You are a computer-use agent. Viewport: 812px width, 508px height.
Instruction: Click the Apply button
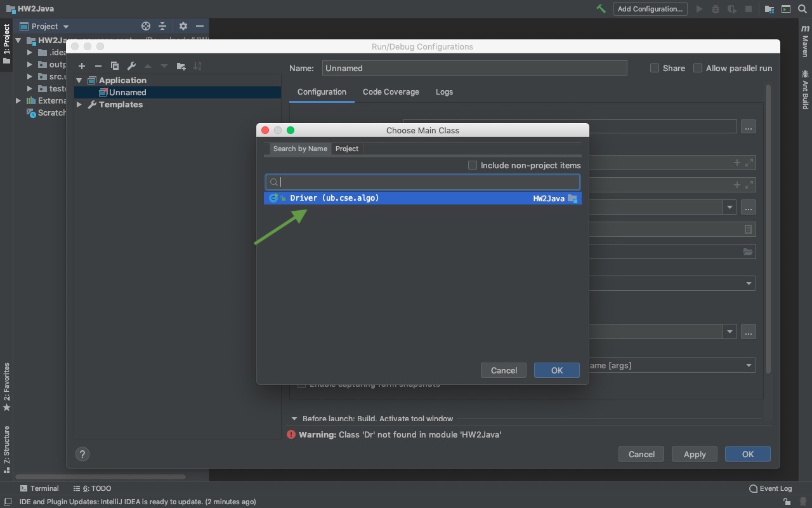694,454
